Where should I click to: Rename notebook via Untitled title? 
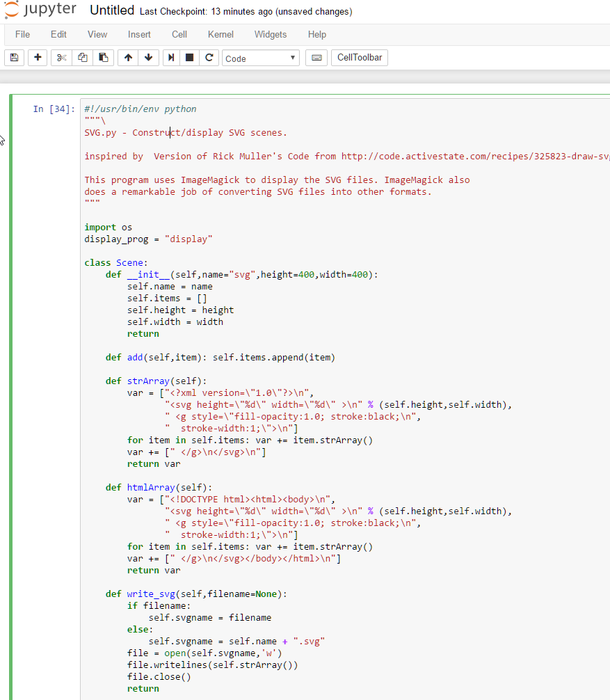pyautogui.click(x=112, y=10)
